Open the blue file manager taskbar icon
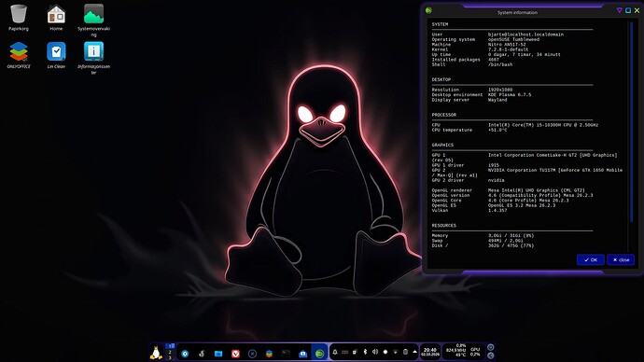Screen dimensions: 644x362 point(218,354)
